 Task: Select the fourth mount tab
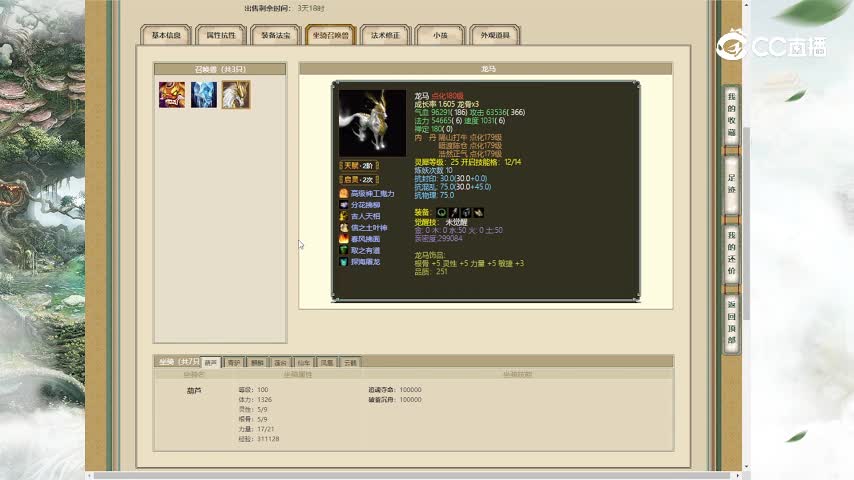coord(280,362)
